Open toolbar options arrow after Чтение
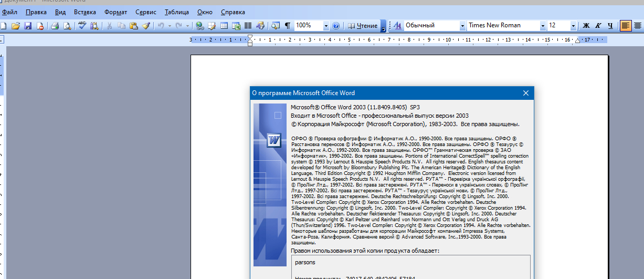The image size is (644, 279). (384, 26)
